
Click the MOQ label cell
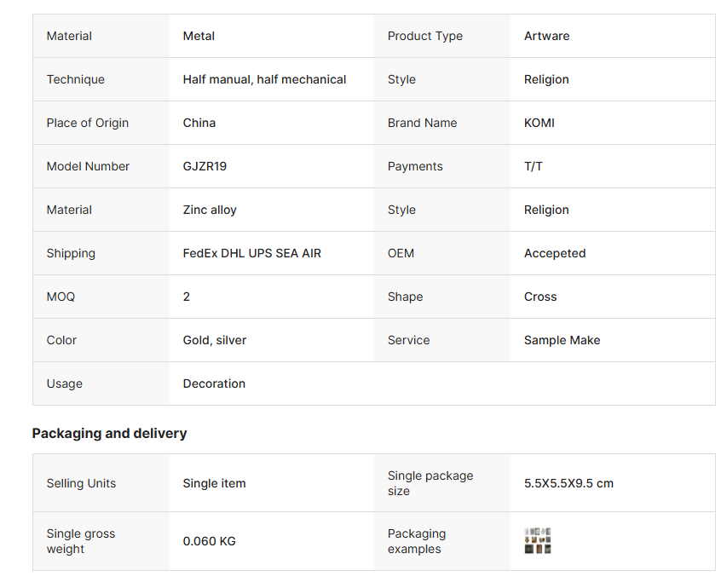click(x=61, y=297)
